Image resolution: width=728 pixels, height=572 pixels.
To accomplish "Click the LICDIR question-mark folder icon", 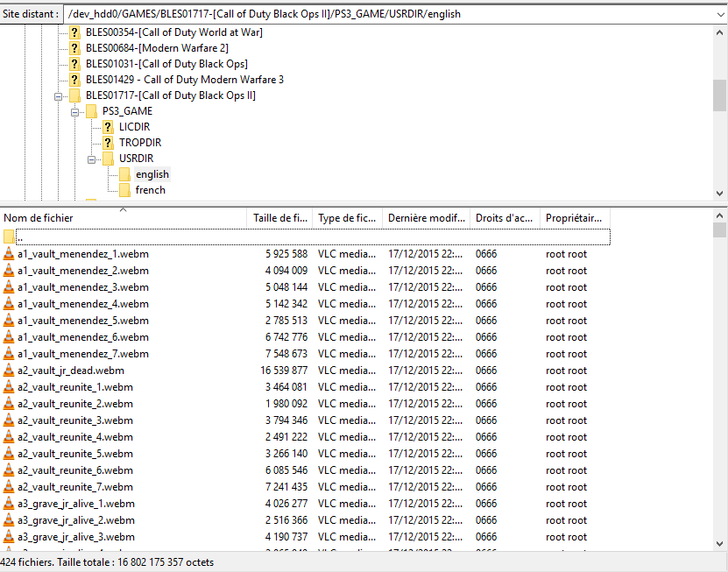I will tap(108, 127).
